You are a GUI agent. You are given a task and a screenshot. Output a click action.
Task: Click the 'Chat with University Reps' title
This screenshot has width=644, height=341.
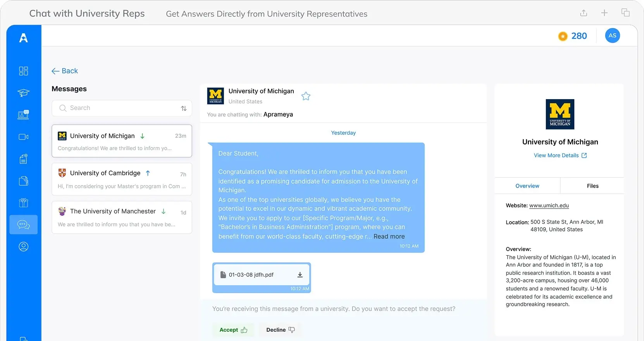tap(87, 14)
